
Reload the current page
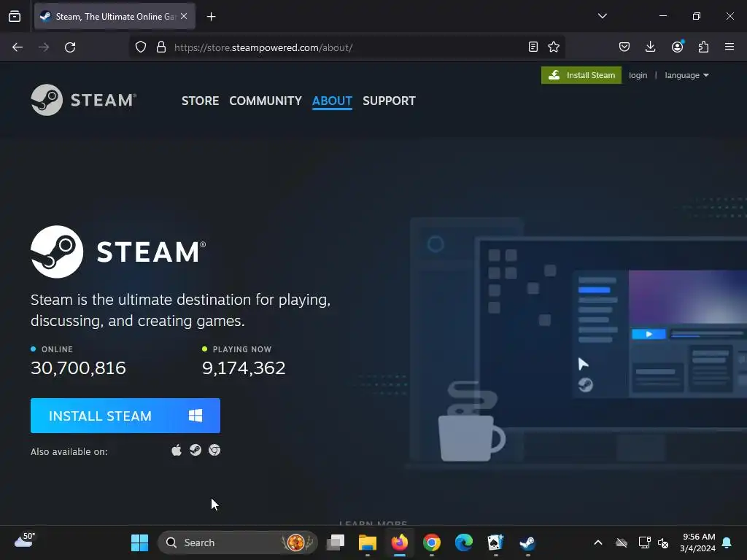coord(70,47)
